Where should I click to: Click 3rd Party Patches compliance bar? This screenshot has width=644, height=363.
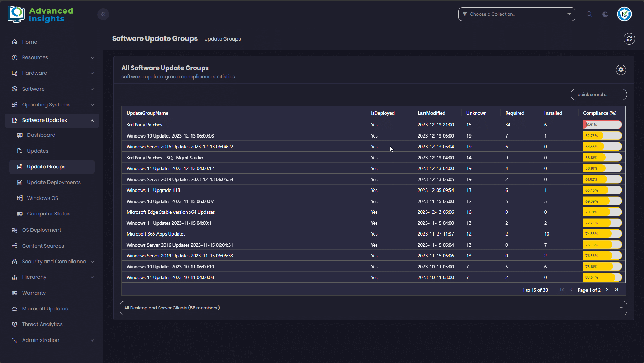coord(602,125)
